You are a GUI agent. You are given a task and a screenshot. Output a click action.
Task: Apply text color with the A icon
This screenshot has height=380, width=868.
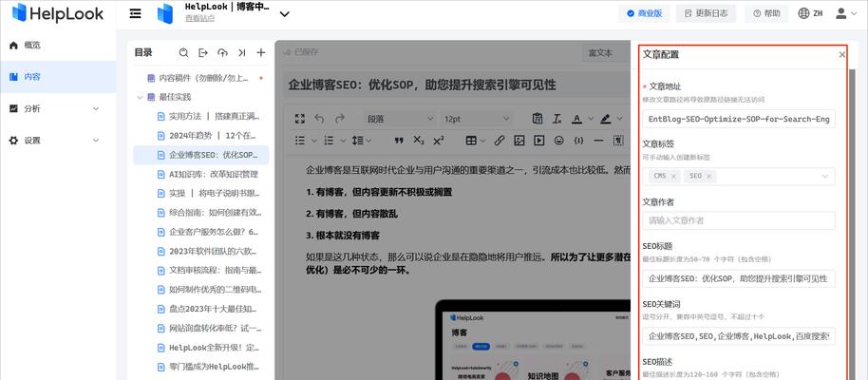(576, 119)
